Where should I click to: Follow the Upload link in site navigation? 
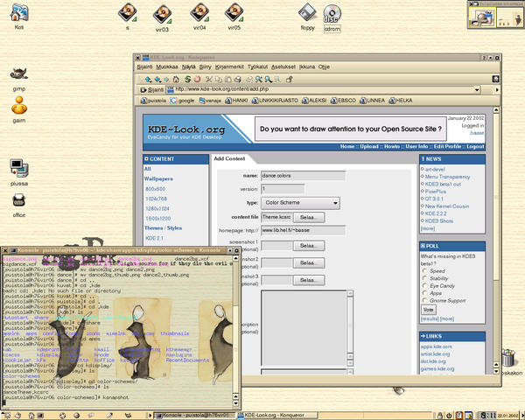(x=369, y=147)
